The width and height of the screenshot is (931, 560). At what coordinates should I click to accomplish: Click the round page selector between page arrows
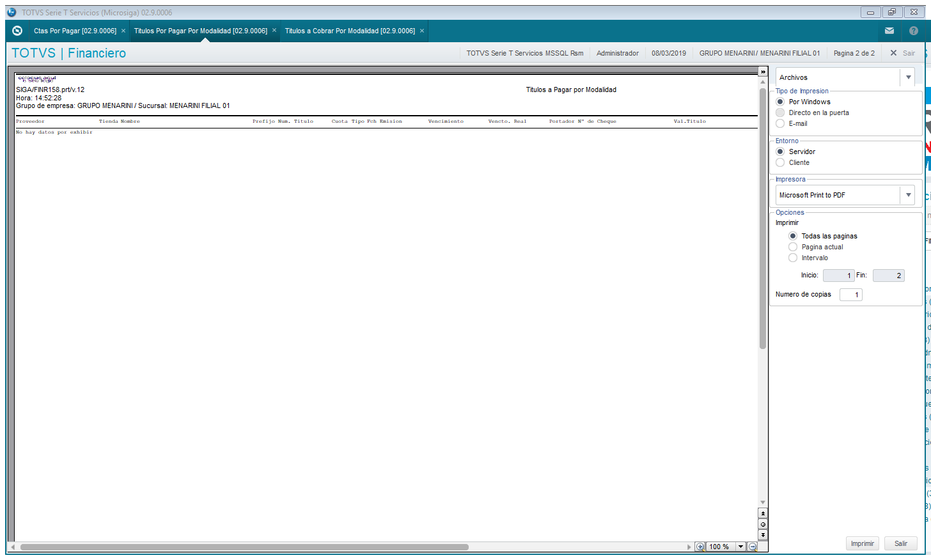click(763, 524)
